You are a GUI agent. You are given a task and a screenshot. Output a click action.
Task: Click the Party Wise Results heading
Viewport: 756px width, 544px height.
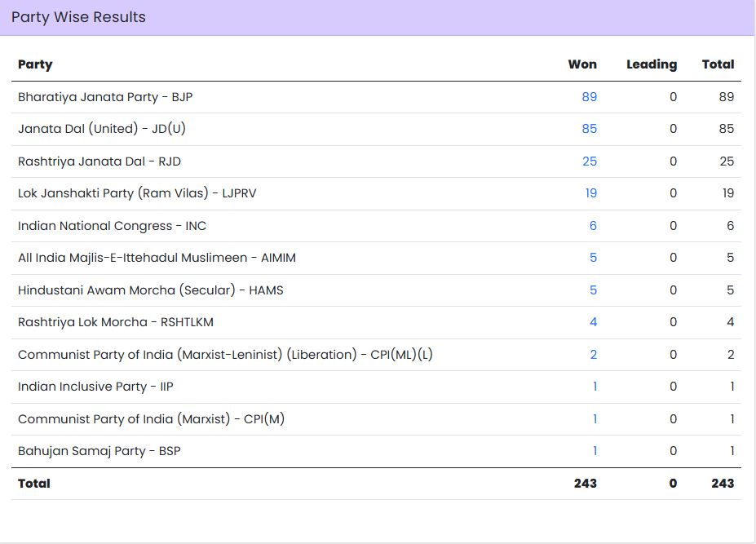pyautogui.click(x=78, y=17)
